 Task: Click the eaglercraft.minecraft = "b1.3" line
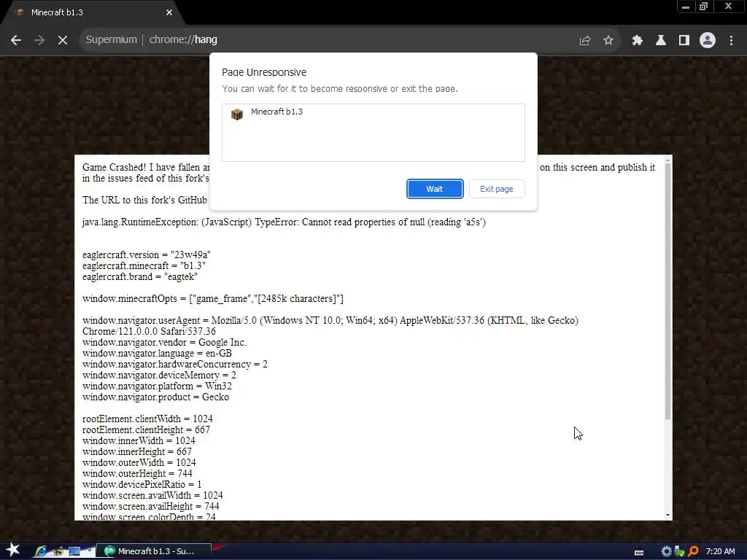(144, 265)
